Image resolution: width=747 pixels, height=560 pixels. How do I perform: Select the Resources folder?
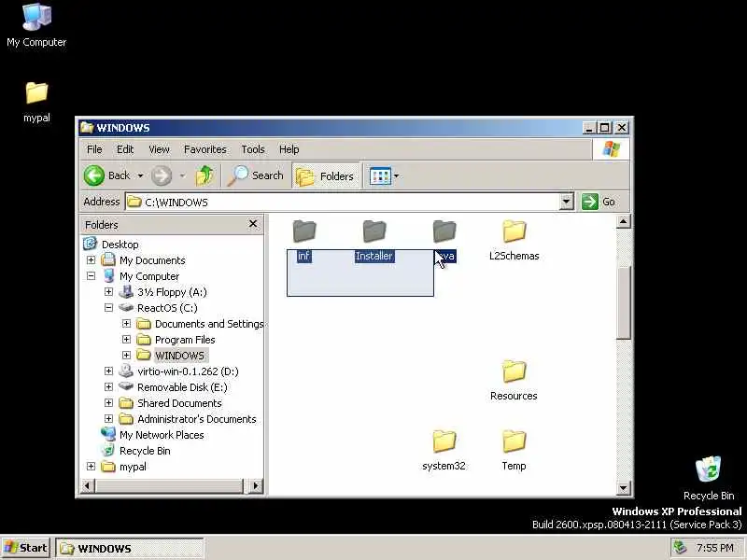[514, 381]
